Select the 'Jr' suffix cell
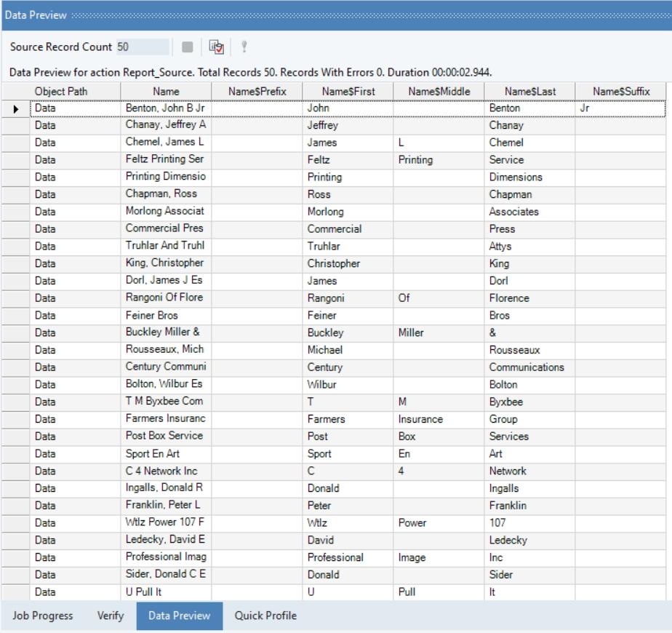This screenshot has height=633, width=672. (x=621, y=108)
